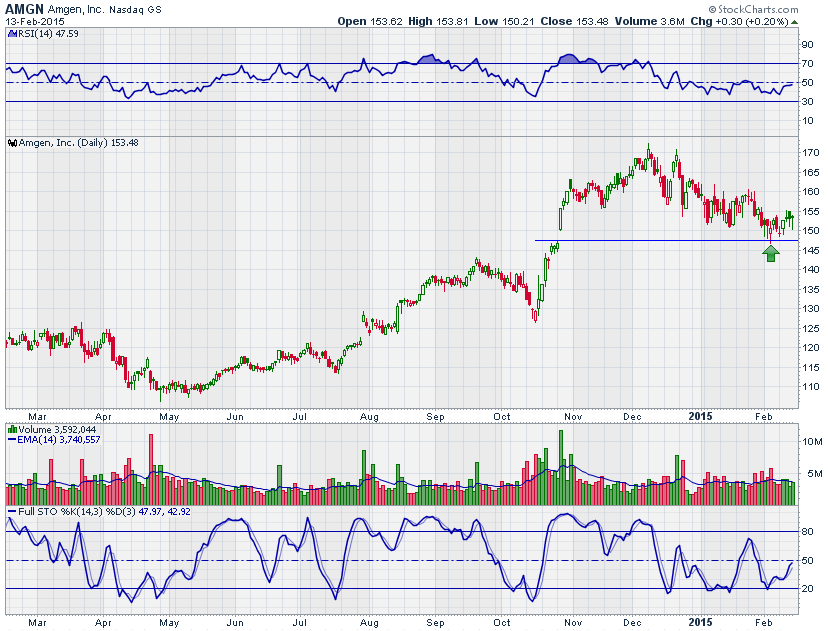Click the 'Dec' label under the stochastic panel
This screenshot has height=631, width=828.
pyautogui.click(x=632, y=623)
